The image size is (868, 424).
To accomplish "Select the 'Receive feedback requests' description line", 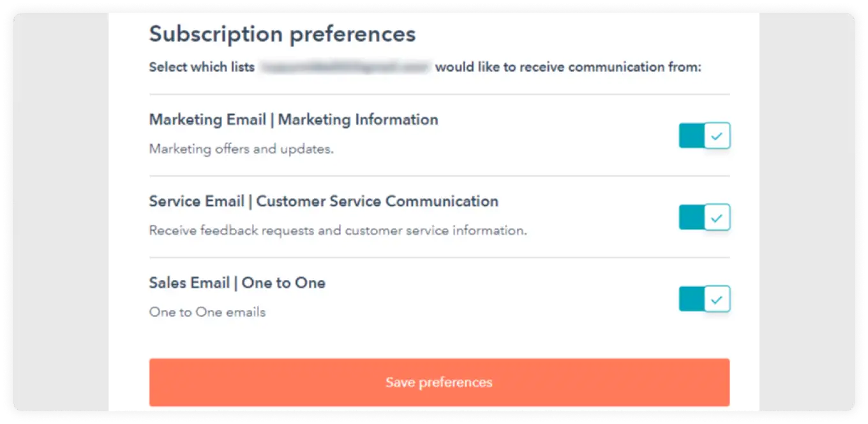I will click(x=337, y=230).
